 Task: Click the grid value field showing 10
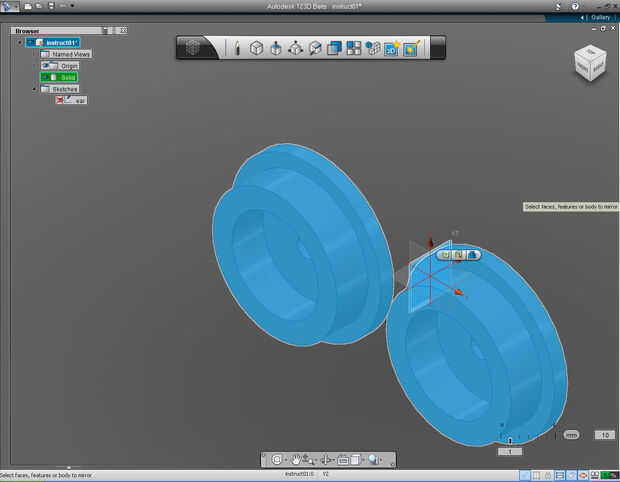pyautogui.click(x=605, y=435)
